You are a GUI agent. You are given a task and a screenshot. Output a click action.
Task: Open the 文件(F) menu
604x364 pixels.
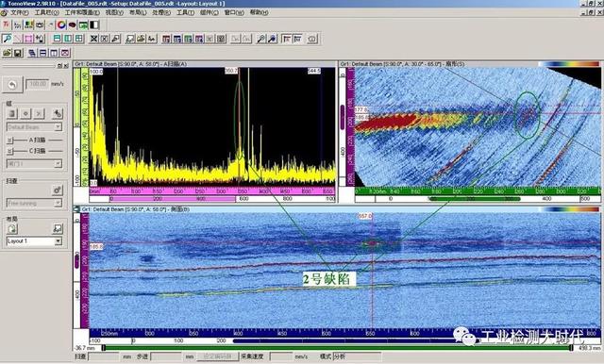(x=19, y=12)
